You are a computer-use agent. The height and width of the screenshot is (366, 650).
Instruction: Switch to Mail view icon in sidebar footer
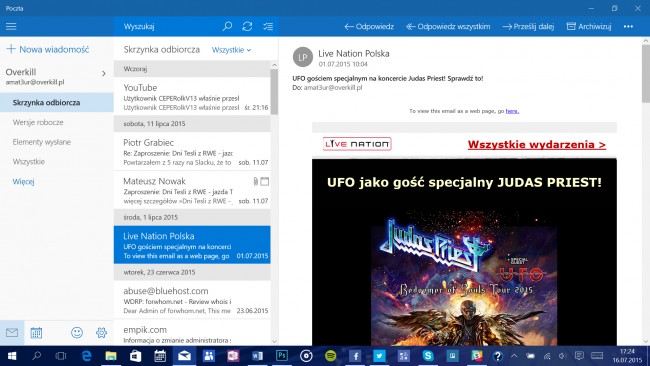click(12, 332)
